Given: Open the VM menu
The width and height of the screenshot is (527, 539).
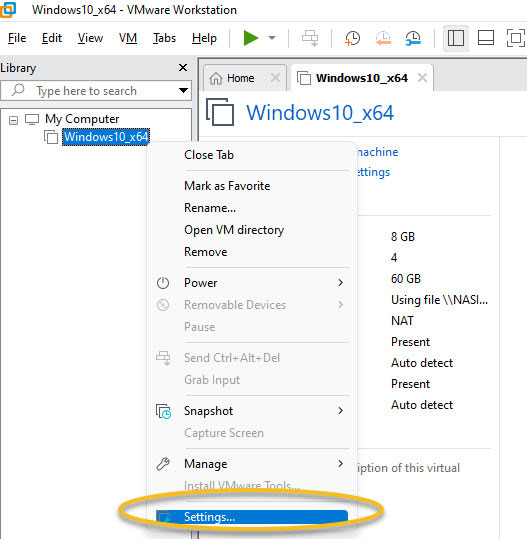Looking at the screenshot, I should point(128,38).
